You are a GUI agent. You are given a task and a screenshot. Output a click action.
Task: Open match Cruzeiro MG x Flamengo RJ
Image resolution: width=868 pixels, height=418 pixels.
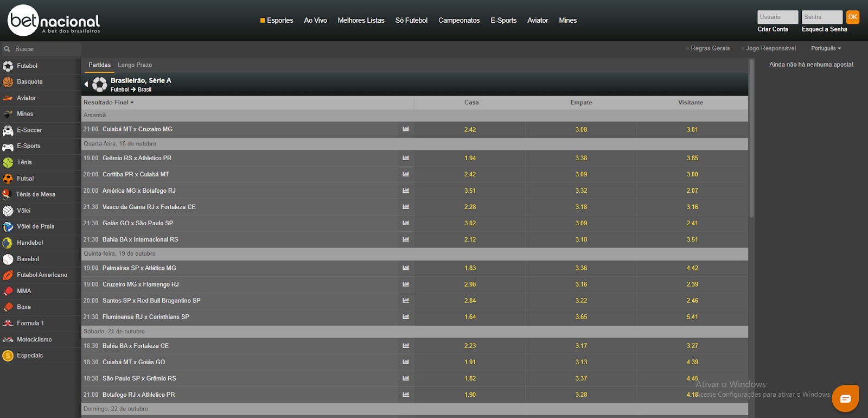coord(141,284)
